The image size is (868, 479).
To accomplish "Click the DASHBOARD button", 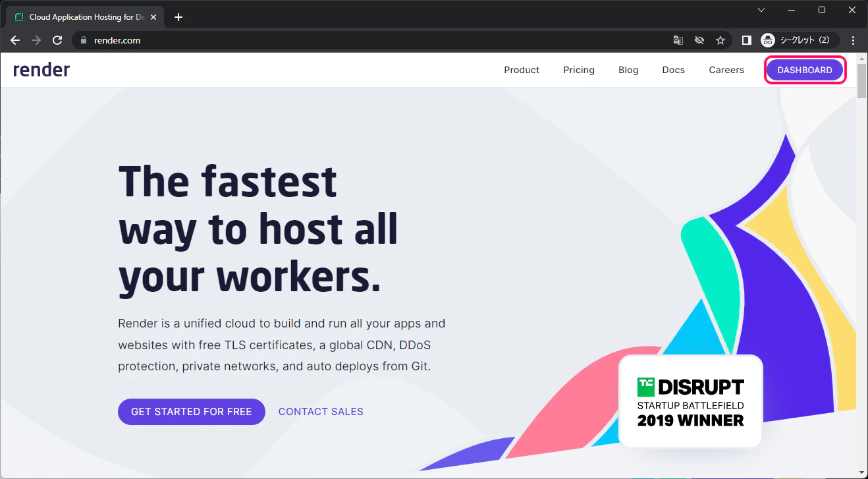I will click(x=804, y=70).
